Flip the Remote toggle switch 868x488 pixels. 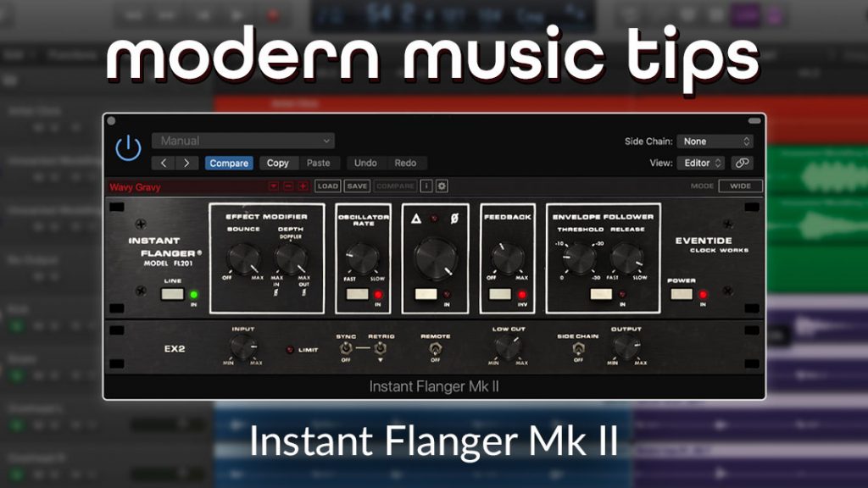(435, 348)
